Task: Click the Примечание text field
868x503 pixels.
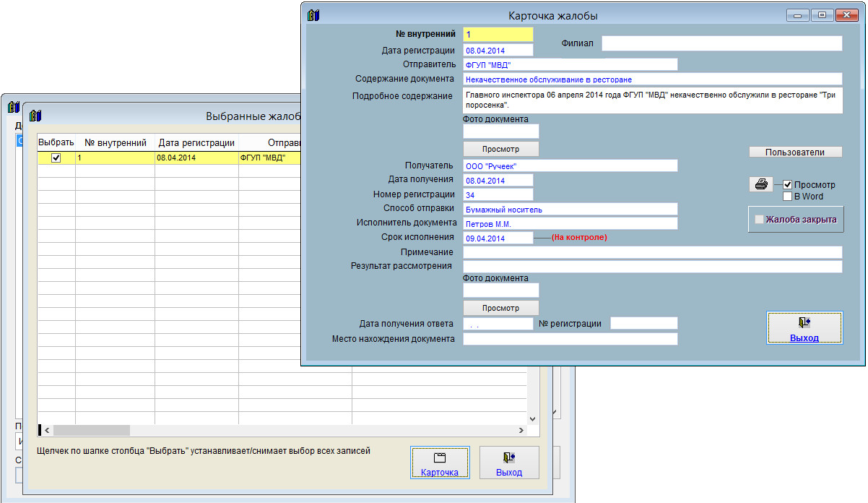Action: (652, 252)
